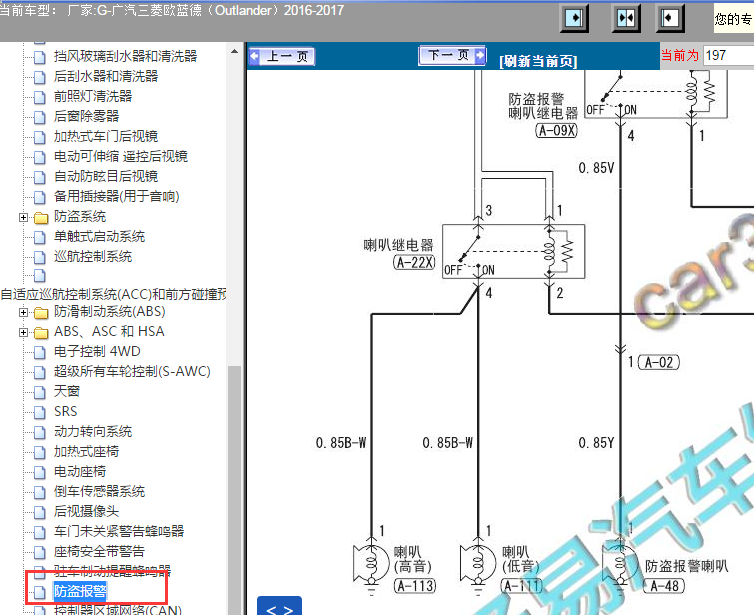
Task: Select 座椅安全带警告 entry
Action: [100, 551]
